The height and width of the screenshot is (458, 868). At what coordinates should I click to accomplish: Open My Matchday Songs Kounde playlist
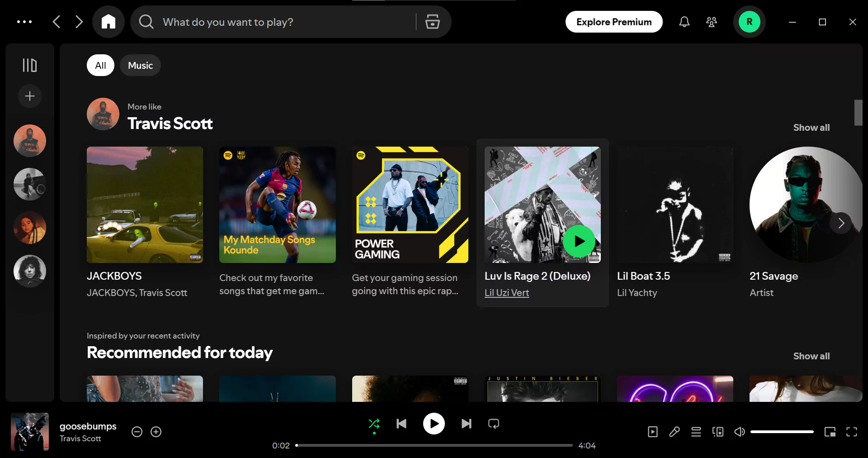278,205
